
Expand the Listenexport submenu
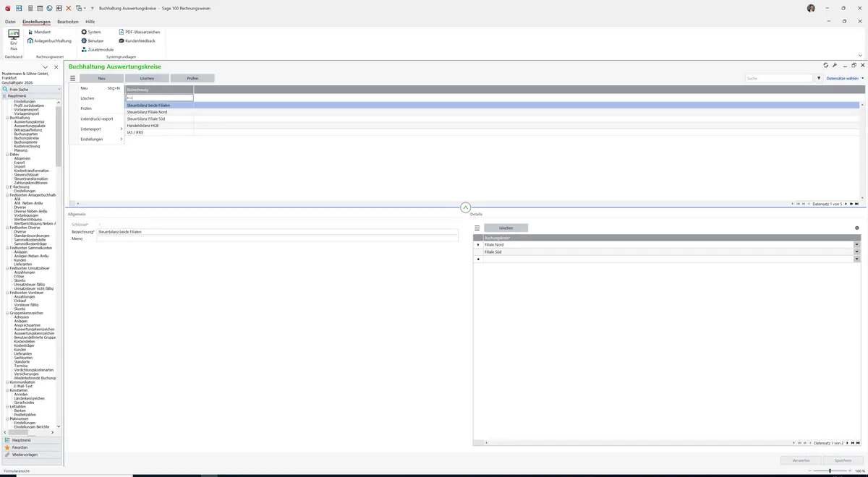101,129
